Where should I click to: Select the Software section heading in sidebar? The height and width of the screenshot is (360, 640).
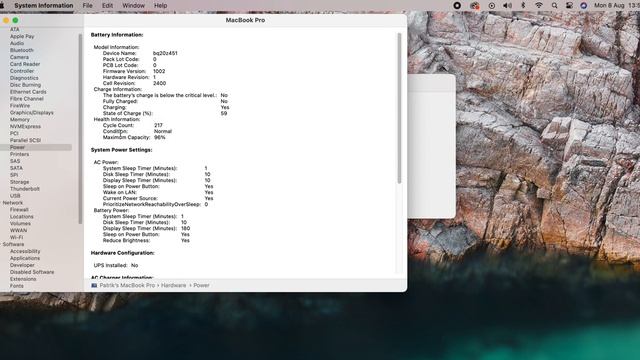point(13,244)
